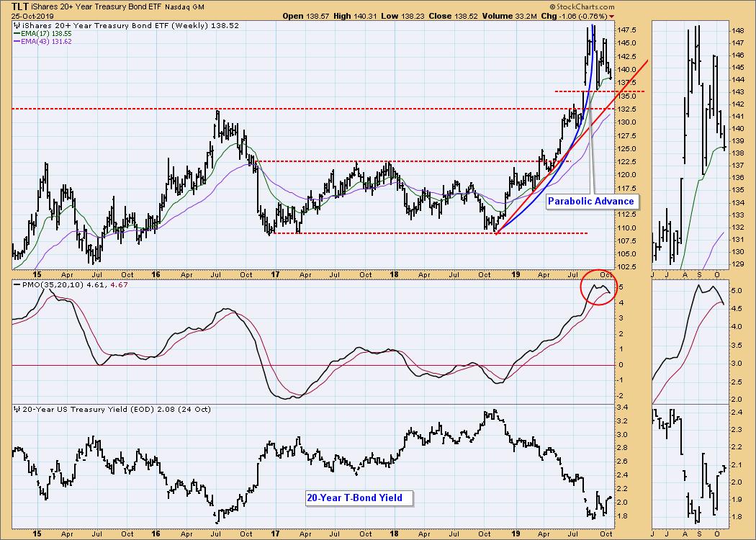The width and height of the screenshot is (756, 540).
Task: Click the -2 PMO axis label
Action: [621, 396]
